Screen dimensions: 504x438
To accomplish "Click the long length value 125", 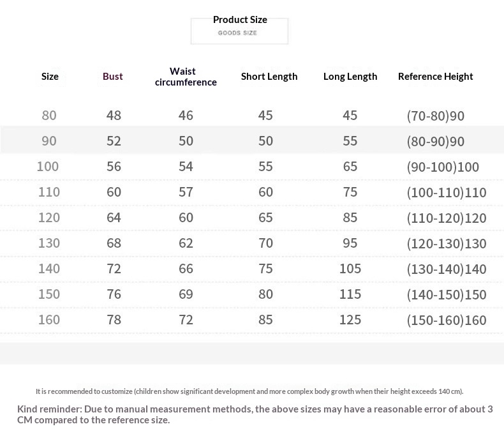I will pos(350,320).
